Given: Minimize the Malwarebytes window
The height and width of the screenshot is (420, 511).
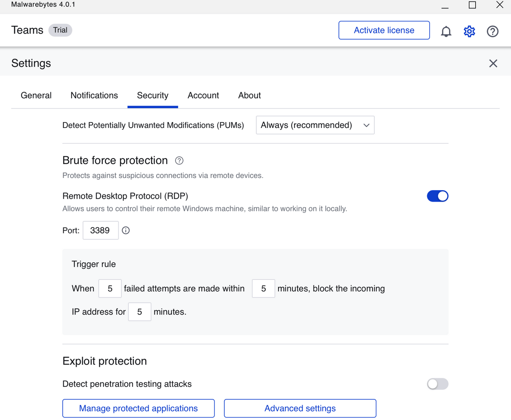Looking at the screenshot, I should click(445, 6).
